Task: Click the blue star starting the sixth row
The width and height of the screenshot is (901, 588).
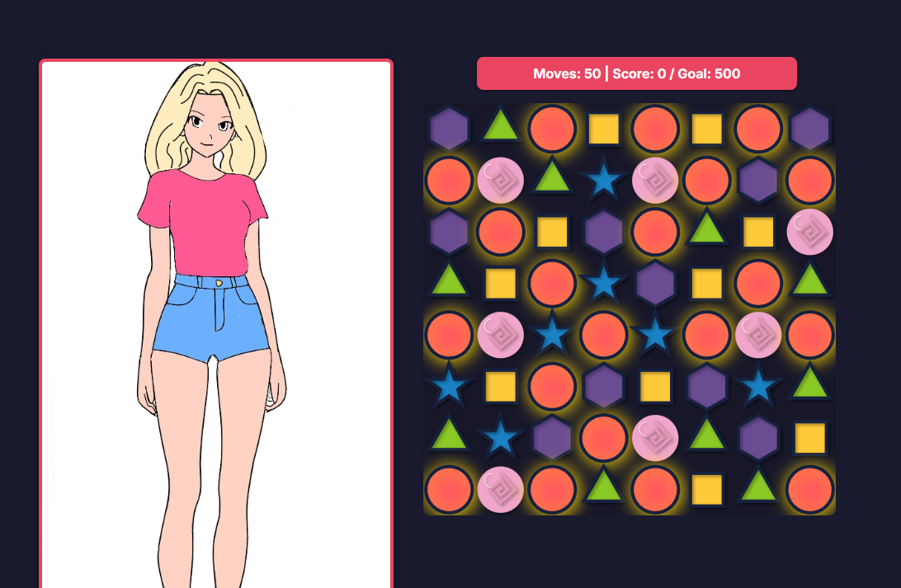Action: click(x=449, y=385)
